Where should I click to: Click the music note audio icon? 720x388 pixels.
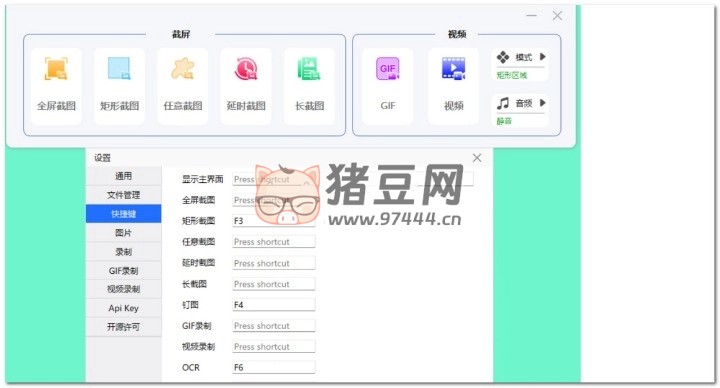pos(503,103)
